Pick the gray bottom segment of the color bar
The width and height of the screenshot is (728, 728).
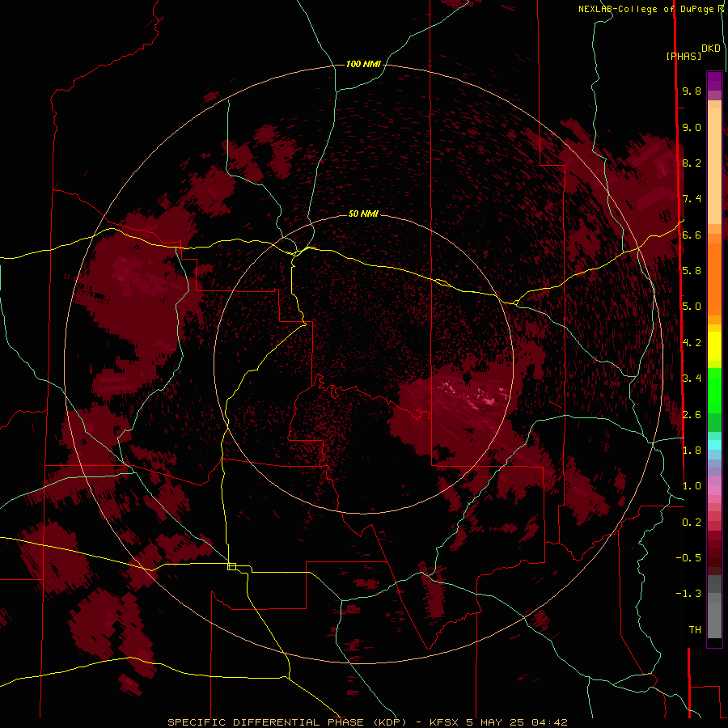[714, 617]
